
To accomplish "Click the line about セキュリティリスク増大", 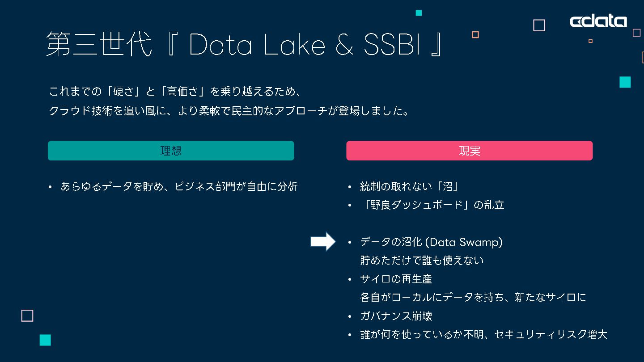I will point(483,334).
